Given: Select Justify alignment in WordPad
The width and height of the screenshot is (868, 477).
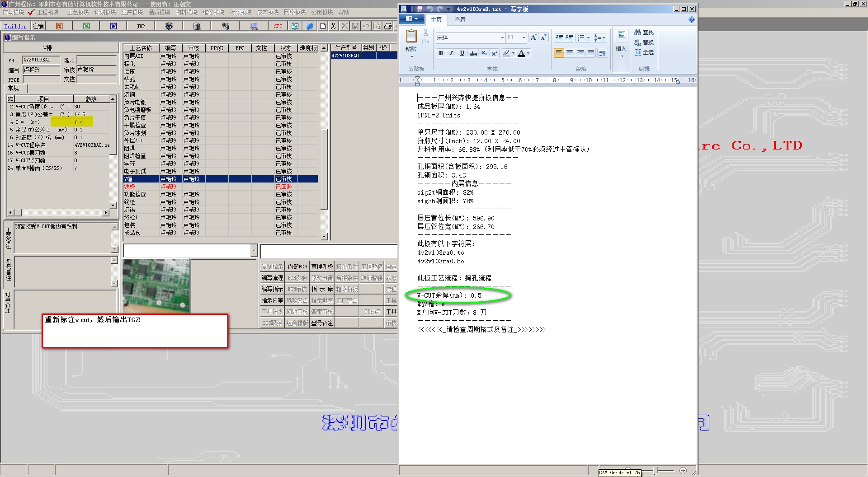Looking at the screenshot, I should (x=590, y=53).
